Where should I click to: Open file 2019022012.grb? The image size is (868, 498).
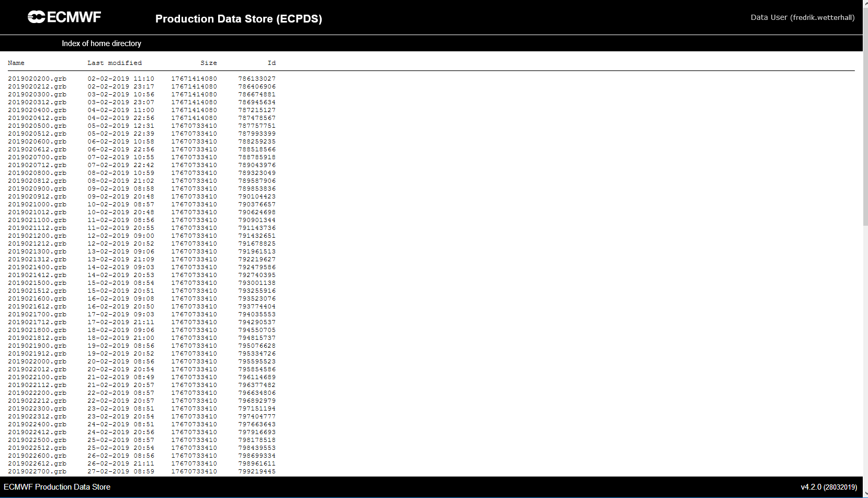pyautogui.click(x=37, y=369)
